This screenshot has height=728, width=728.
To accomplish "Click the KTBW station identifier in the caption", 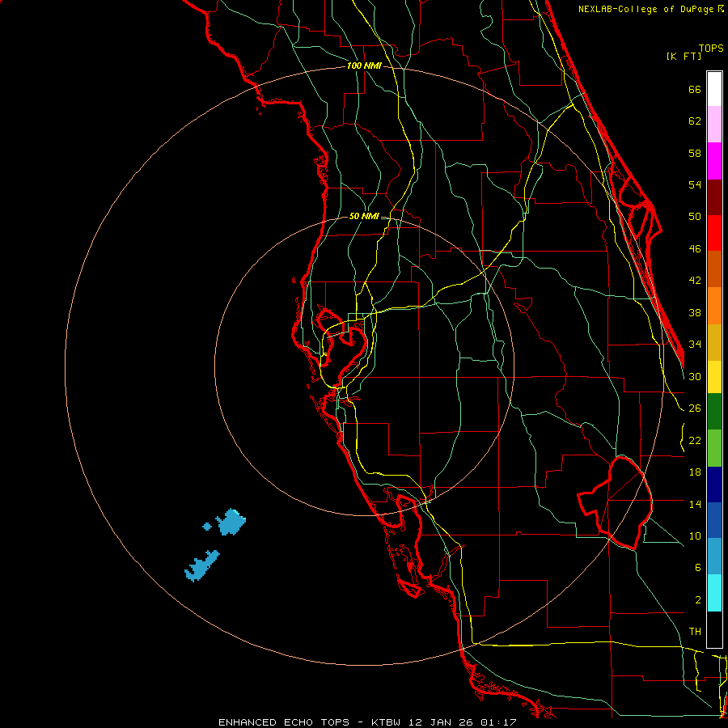I will (385, 722).
